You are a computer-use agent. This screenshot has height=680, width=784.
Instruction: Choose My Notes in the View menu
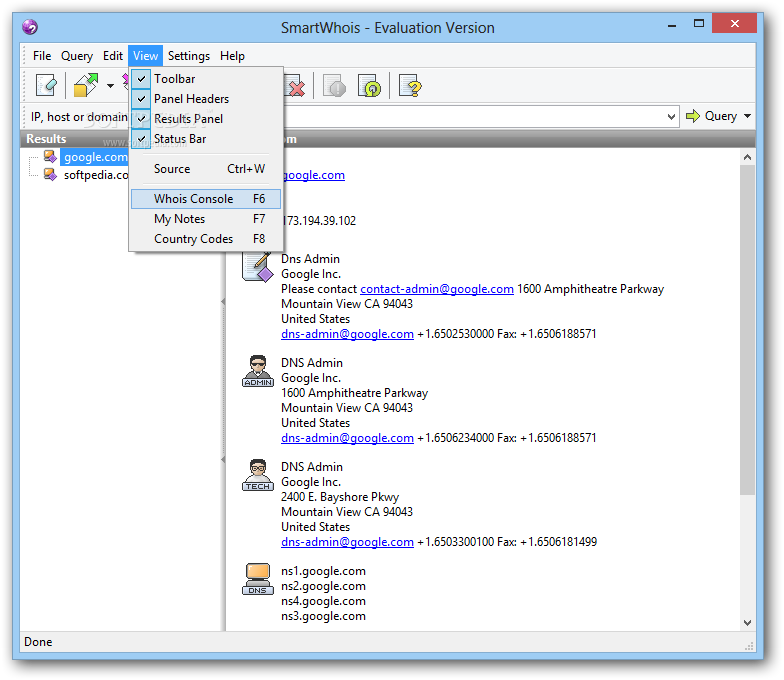206,218
